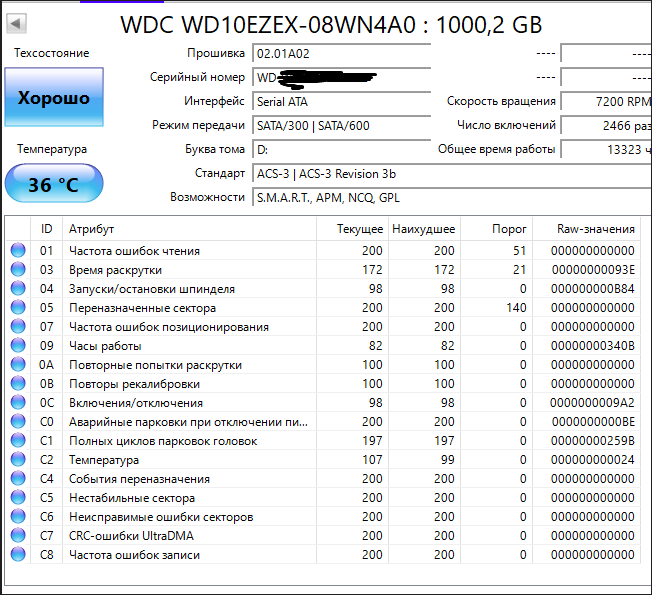Select the S.M.A.R.T., APM, NCQ, GPL features field
This screenshot has width=652, height=595.
pos(452,198)
